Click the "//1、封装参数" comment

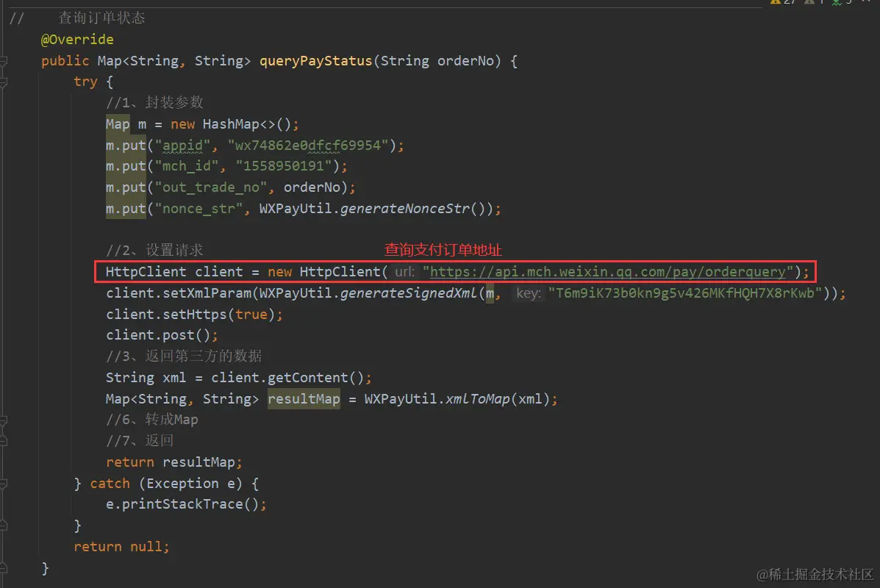pos(155,103)
